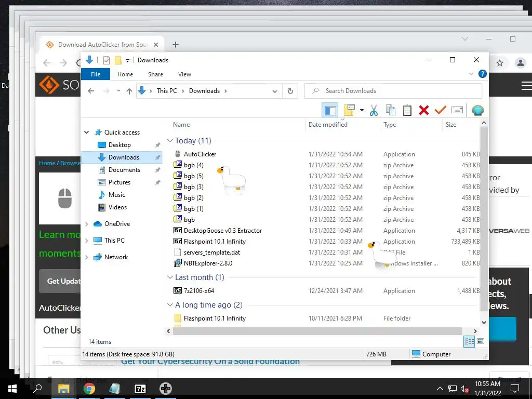Collapse the Today (11) group
This screenshot has width=532, height=399.
(170, 140)
